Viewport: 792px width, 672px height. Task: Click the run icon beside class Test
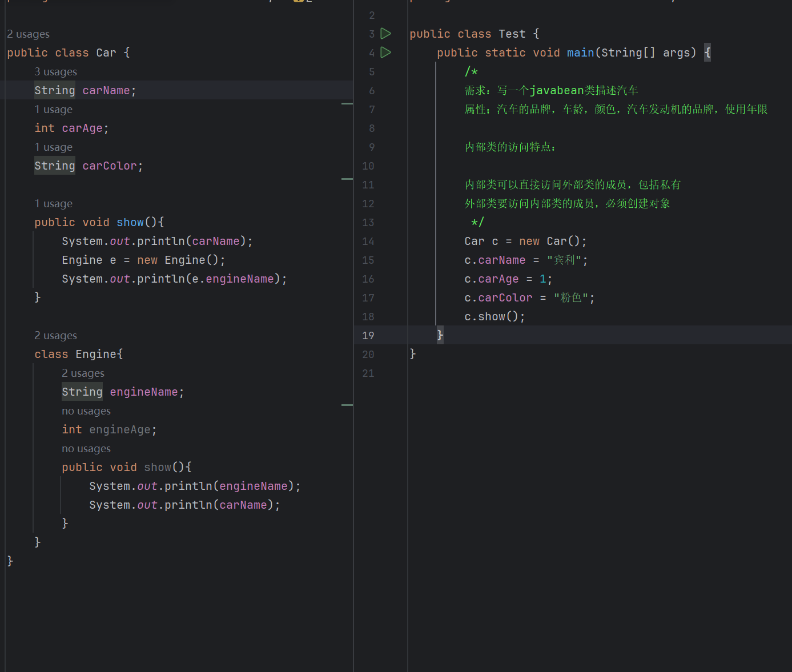click(386, 34)
